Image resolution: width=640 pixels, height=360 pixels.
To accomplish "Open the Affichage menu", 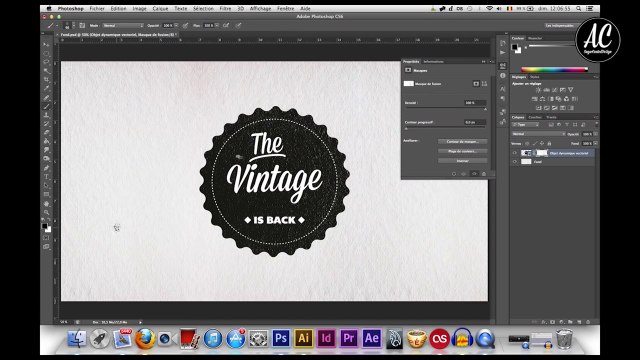I will pos(260,8).
